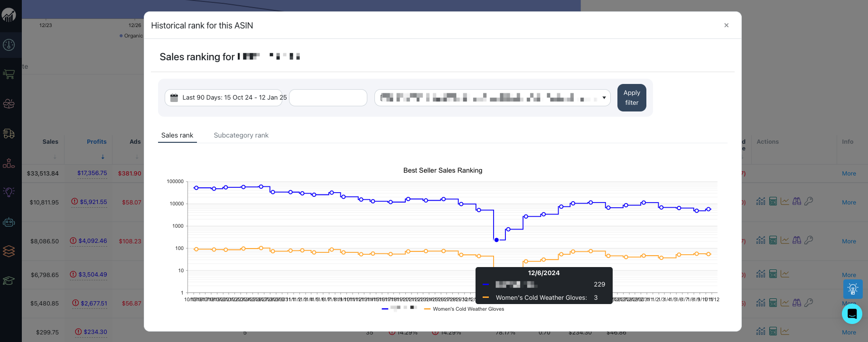This screenshot has height=342, width=868.
Task: Click the 12/6/2024 data point on blue line
Action: point(496,240)
